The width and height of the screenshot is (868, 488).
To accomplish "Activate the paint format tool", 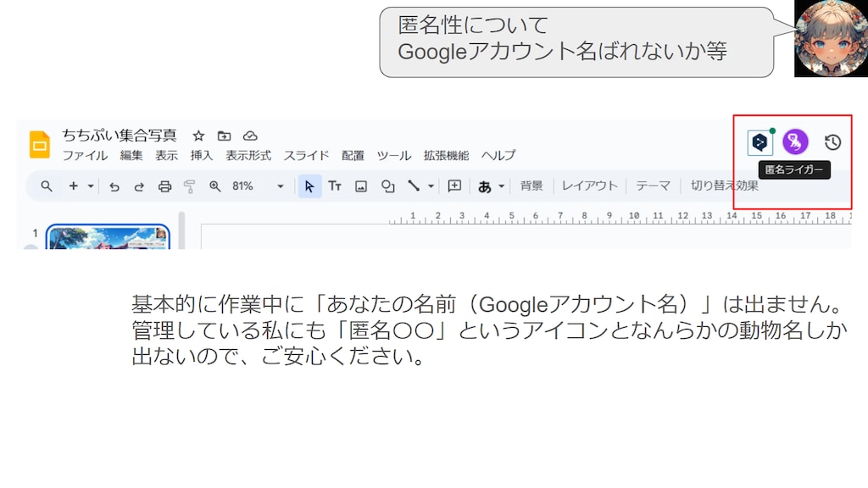I will 190,186.
